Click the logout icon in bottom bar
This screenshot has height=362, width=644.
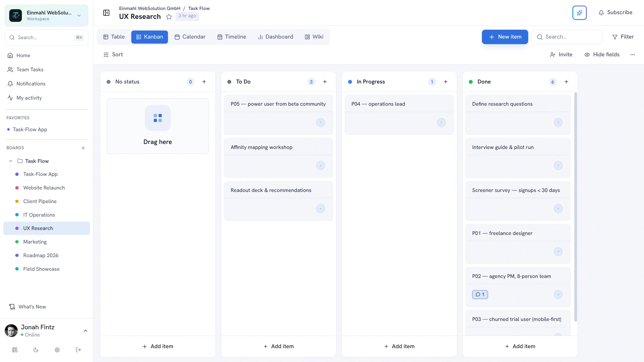point(78,350)
